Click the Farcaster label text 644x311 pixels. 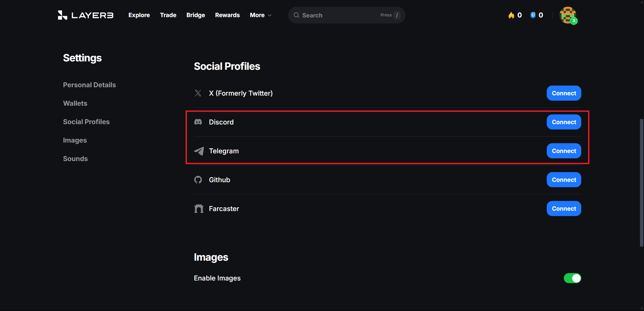pyautogui.click(x=224, y=209)
